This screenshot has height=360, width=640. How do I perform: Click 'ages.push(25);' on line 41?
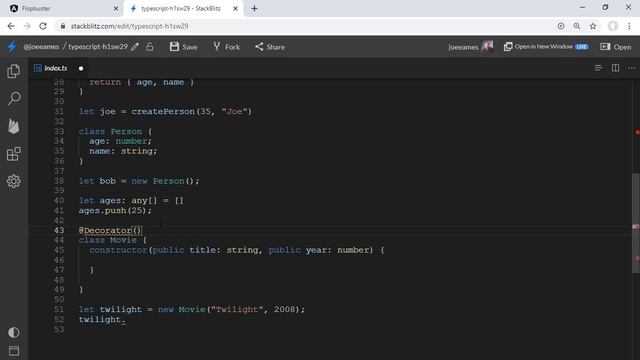point(115,211)
